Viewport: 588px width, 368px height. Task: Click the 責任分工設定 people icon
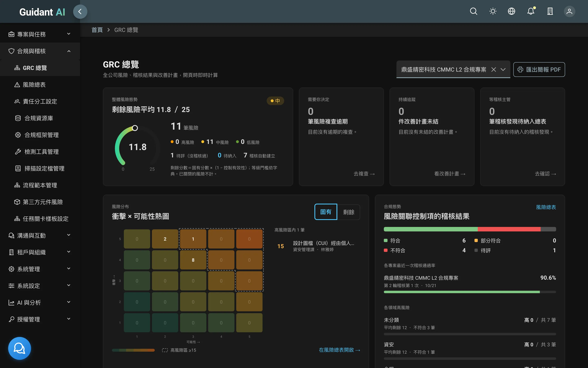point(17,101)
